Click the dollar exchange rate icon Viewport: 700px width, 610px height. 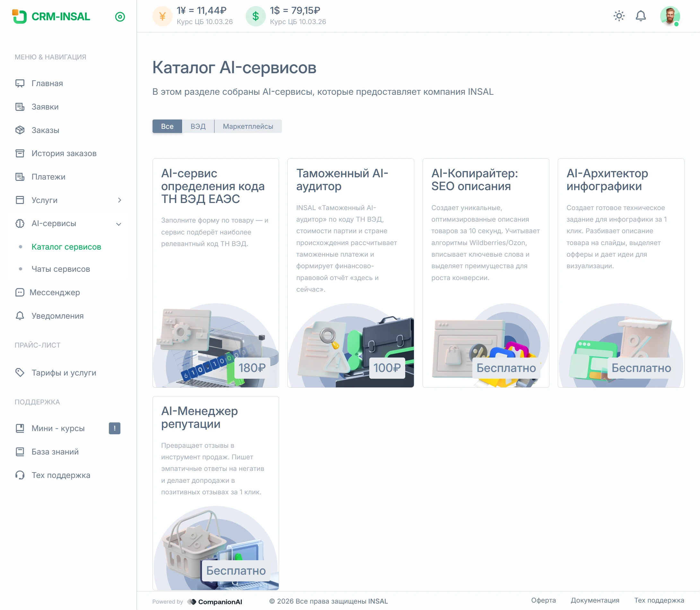tap(255, 16)
